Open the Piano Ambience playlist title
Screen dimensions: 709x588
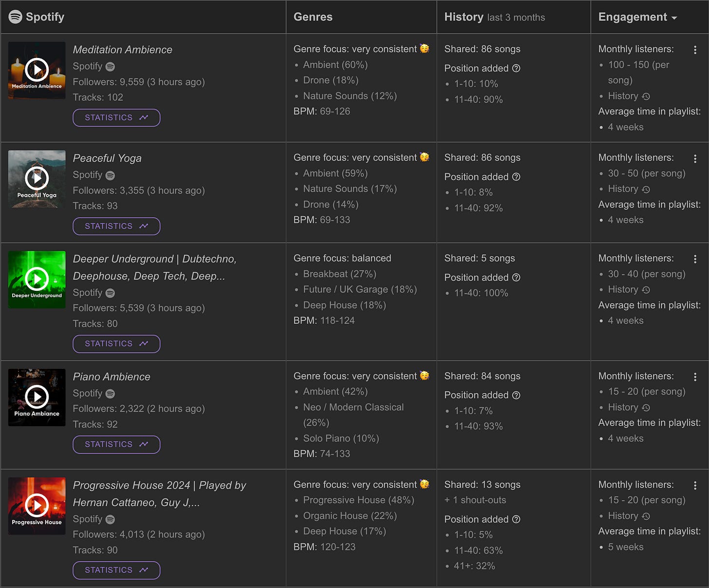pyautogui.click(x=112, y=377)
